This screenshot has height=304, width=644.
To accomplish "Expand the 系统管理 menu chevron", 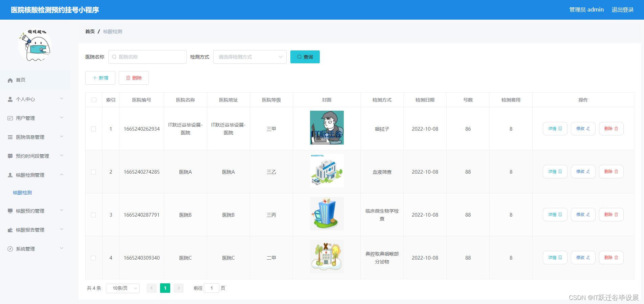I will (x=62, y=248).
